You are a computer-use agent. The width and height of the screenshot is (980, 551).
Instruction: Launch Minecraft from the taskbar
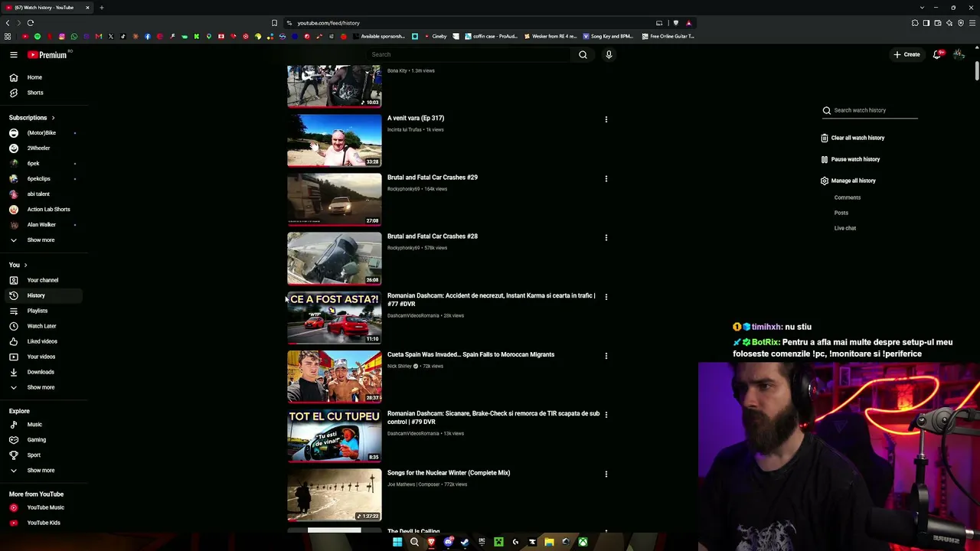click(498, 542)
